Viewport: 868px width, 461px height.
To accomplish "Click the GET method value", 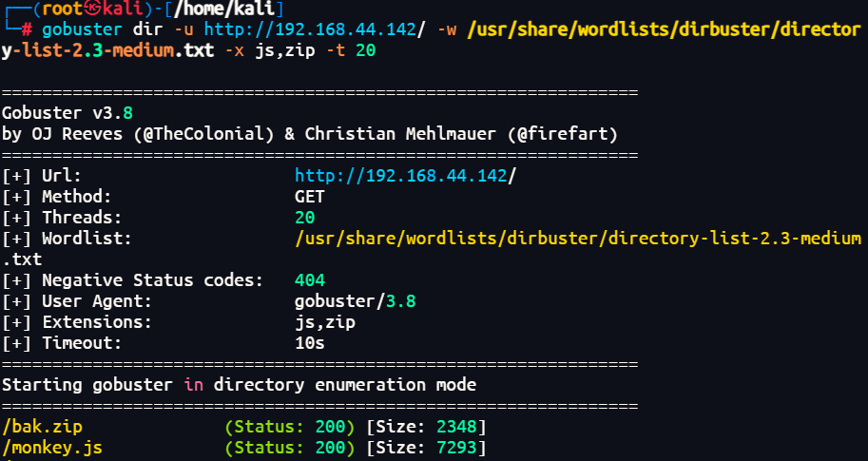I will (x=310, y=197).
